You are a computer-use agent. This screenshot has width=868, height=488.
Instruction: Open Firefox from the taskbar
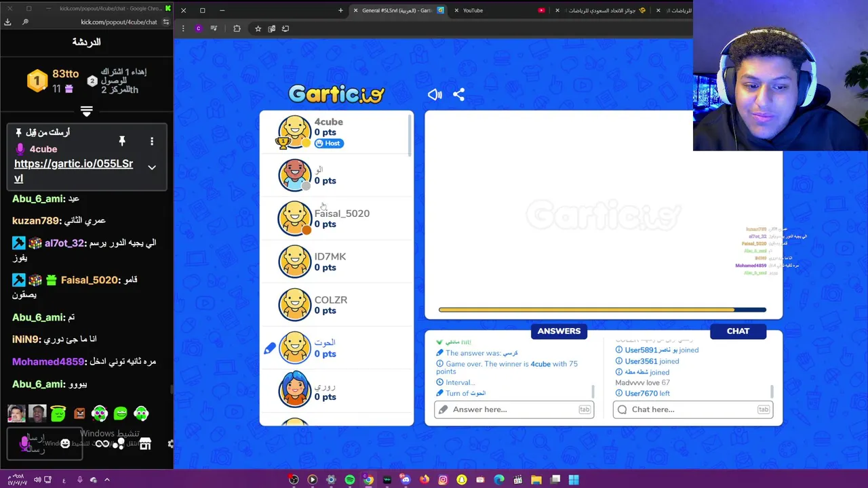pos(425,480)
